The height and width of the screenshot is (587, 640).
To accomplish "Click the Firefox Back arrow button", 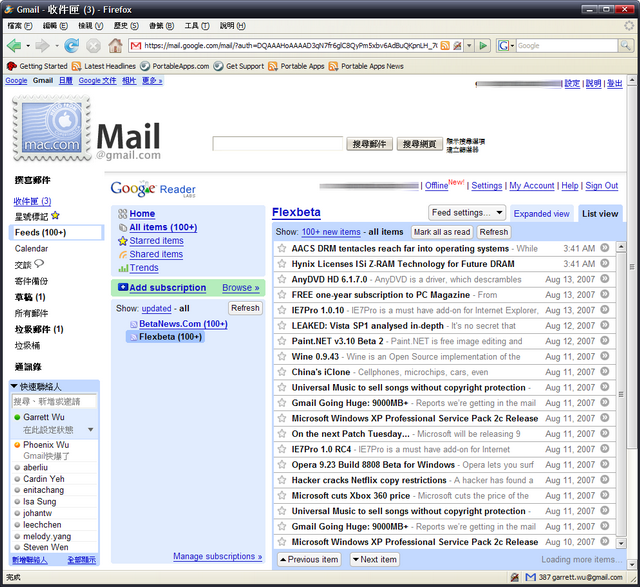I will pos(14,46).
